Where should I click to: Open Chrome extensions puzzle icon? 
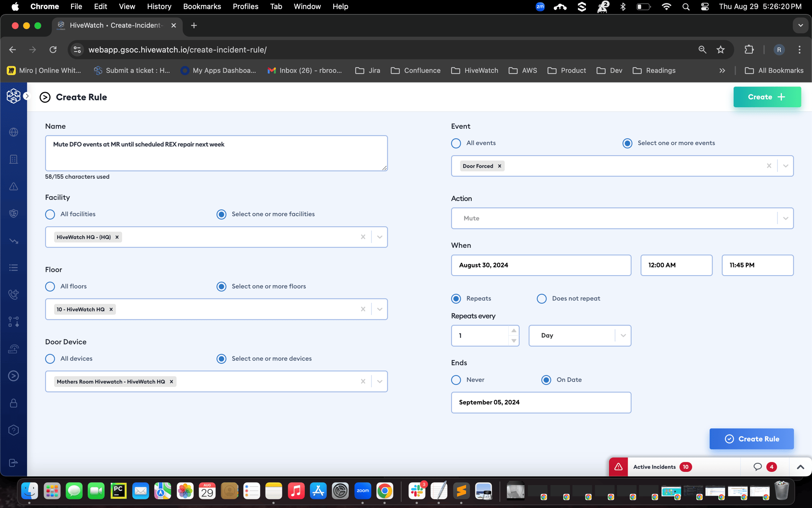click(749, 50)
